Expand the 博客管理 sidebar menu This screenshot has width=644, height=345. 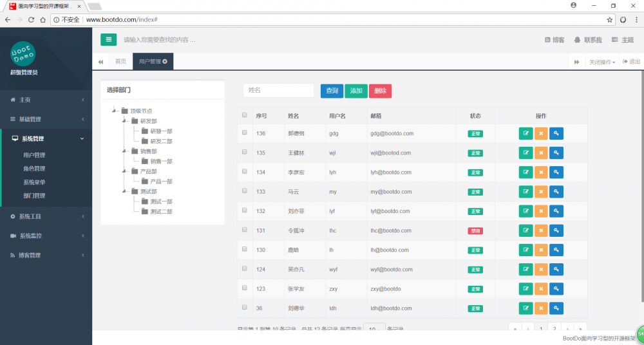tap(46, 255)
